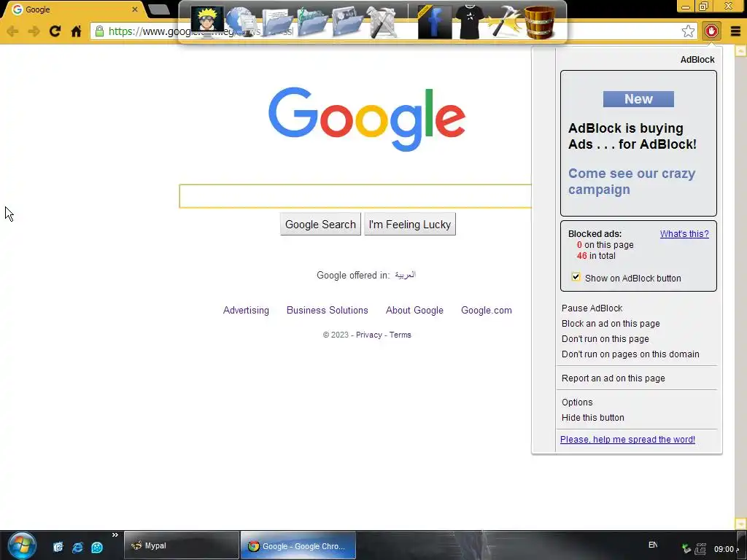Image resolution: width=747 pixels, height=560 pixels.
Task: Open the Chrome hamburger menu
Action: coord(735,31)
